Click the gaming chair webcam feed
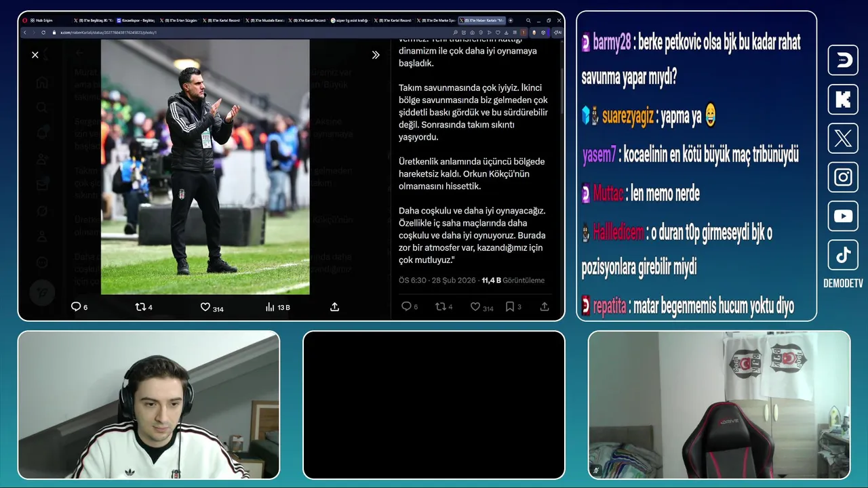The height and width of the screenshot is (488, 868). tap(719, 405)
